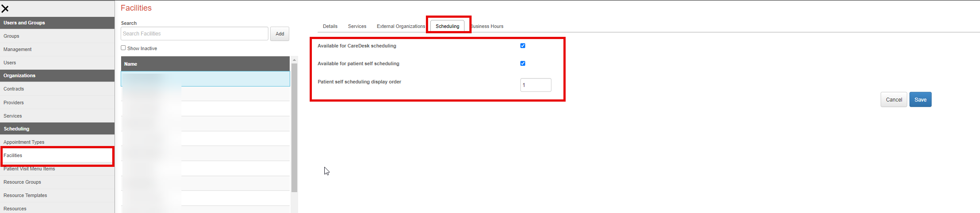
Task: Click the Name column header
Action: click(205, 64)
